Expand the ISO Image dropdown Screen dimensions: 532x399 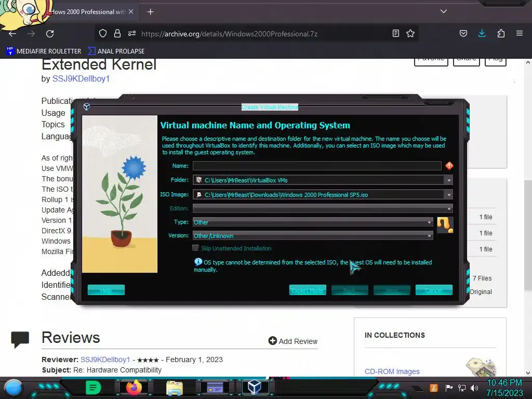(x=448, y=195)
